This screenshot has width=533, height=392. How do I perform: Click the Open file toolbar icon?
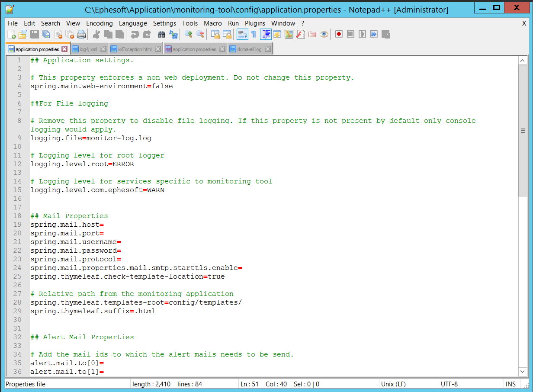[x=23, y=34]
